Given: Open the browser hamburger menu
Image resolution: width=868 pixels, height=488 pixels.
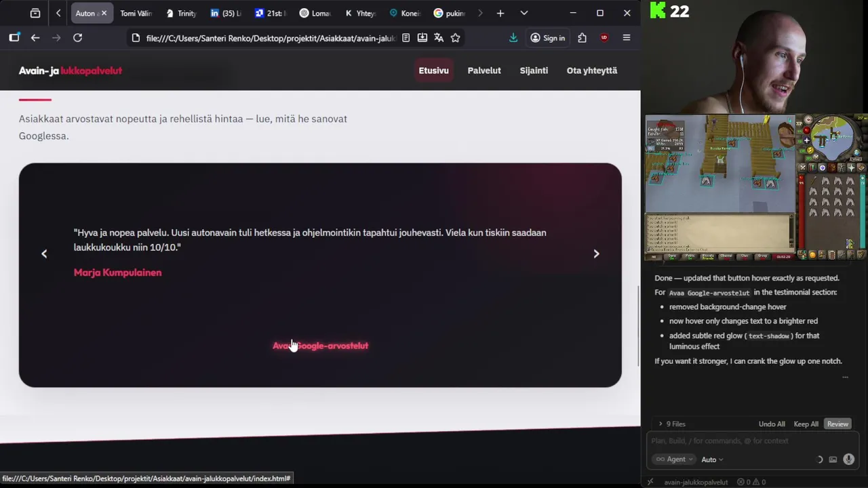Looking at the screenshot, I should (x=627, y=38).
